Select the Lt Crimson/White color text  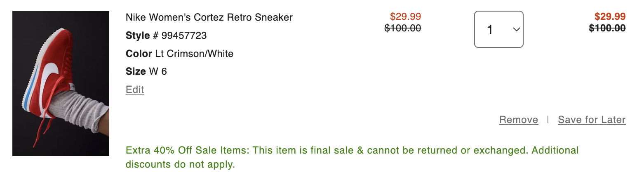[194, 54]
